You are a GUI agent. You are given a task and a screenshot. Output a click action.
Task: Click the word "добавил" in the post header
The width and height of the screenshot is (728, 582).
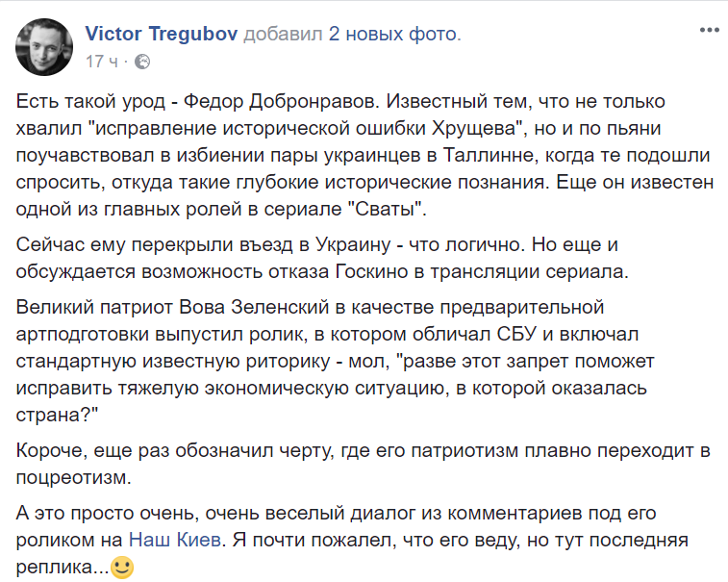point(283,35)
